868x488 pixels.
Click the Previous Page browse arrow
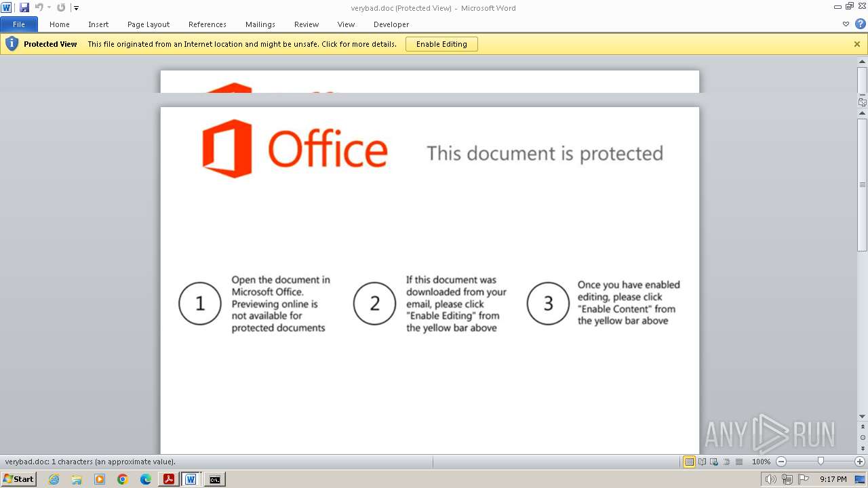point(863,427)
